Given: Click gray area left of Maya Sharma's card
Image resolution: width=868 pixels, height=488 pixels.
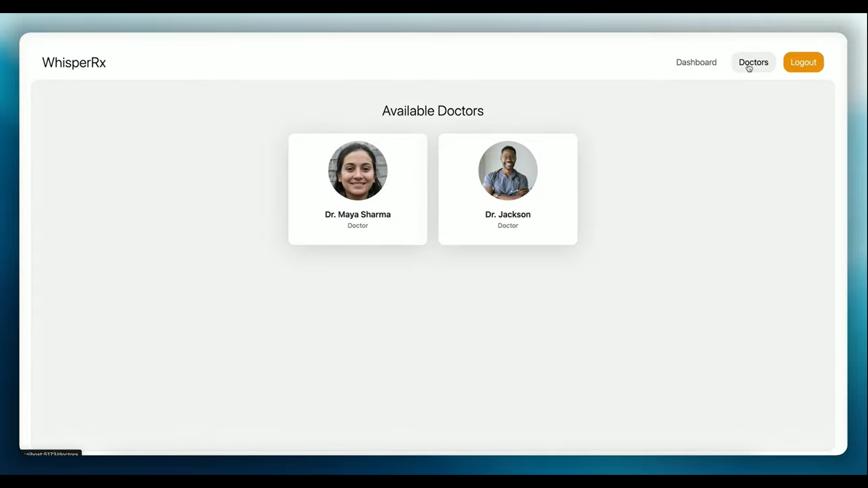Looking at the screenshot, I should tap(158, 190).
